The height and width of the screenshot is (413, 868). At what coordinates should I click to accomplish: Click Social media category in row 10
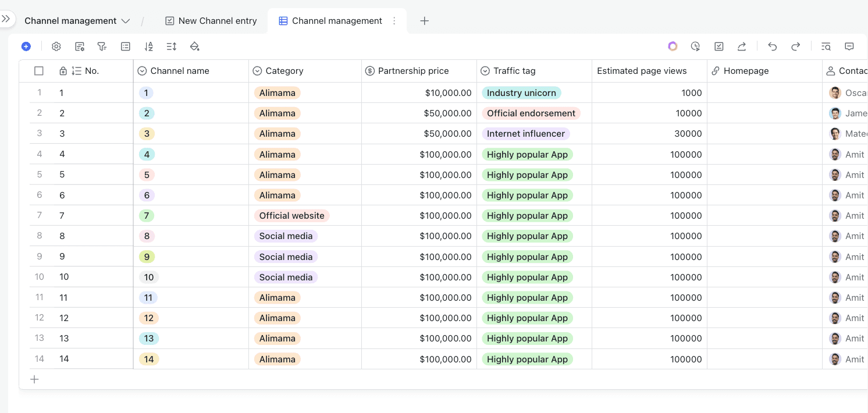pyautogui.click(x=286, y=277)
